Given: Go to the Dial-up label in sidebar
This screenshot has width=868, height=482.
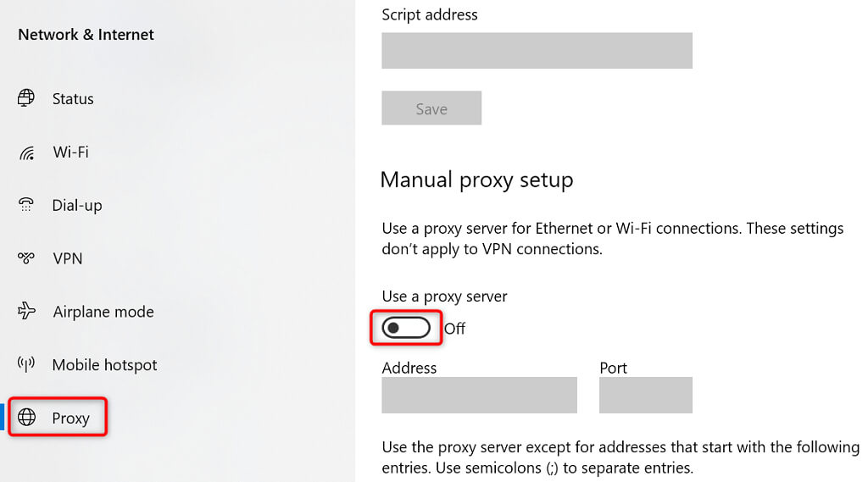Looking at the screenshot, I should pos(77,206).
